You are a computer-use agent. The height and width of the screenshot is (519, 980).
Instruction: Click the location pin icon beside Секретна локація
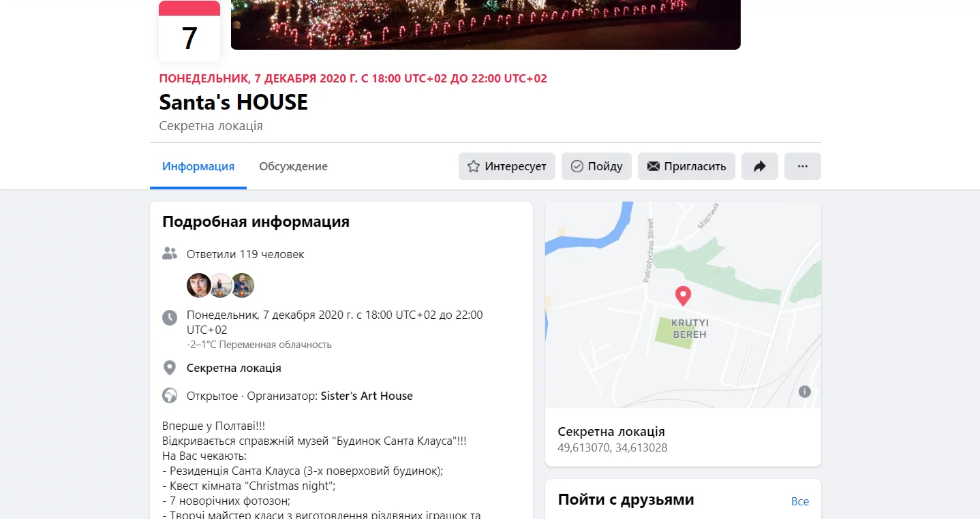pyautogui.click(x=170, y=368)
